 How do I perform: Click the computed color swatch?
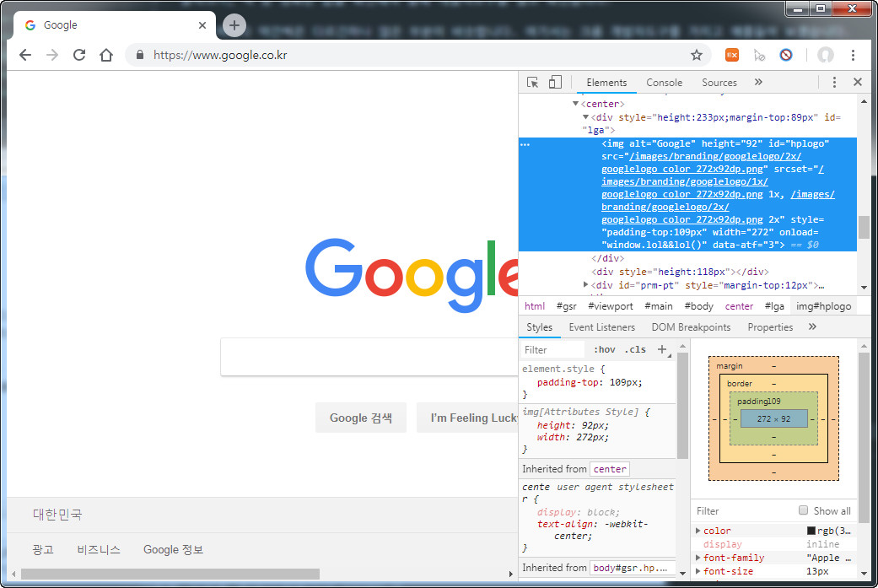coord(811,531)
